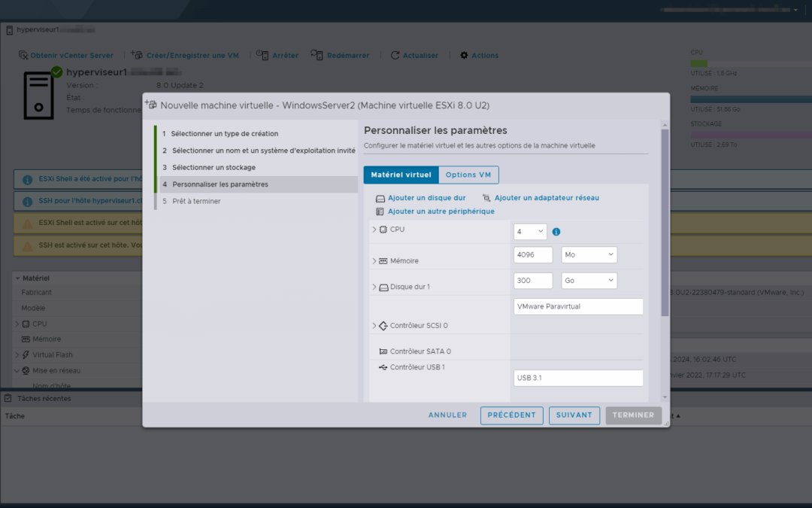The width and height of the screenshot is (812, 508).
Task: Open the CPU count dropdown
Action: click(x=530, y=231)
